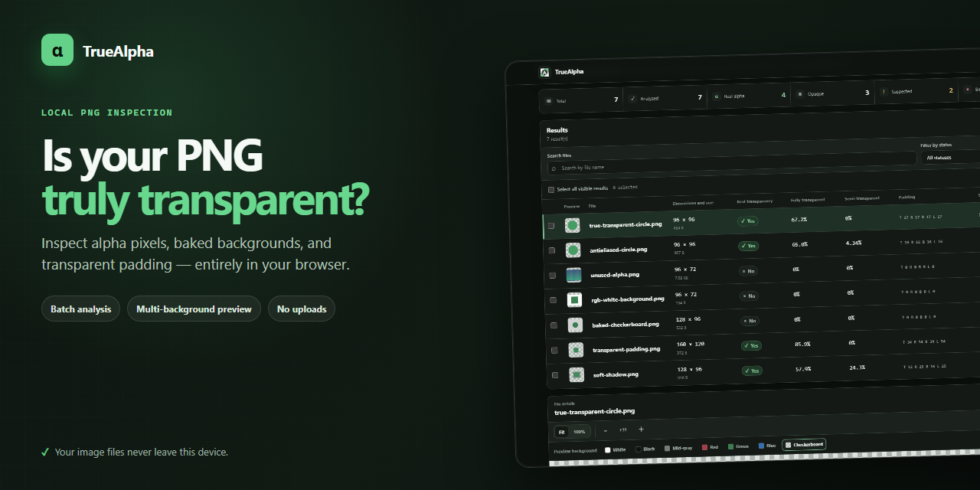The width and height of the screenshot is (980, 490).
Task: Click the 4.34% semi-transparent value
Action: point(854,243)
